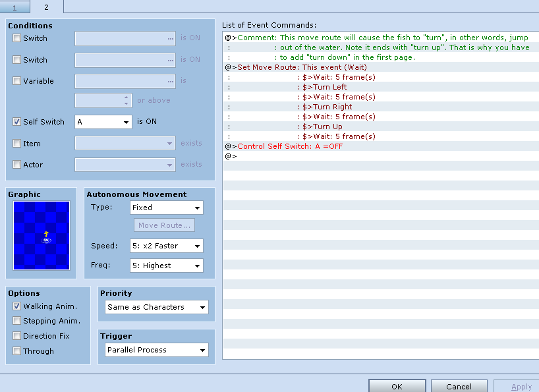Click the first Switch field ellipsis
Image resolution: width=539 pixels, height=392 pixels.
click(x=171, y=38)
